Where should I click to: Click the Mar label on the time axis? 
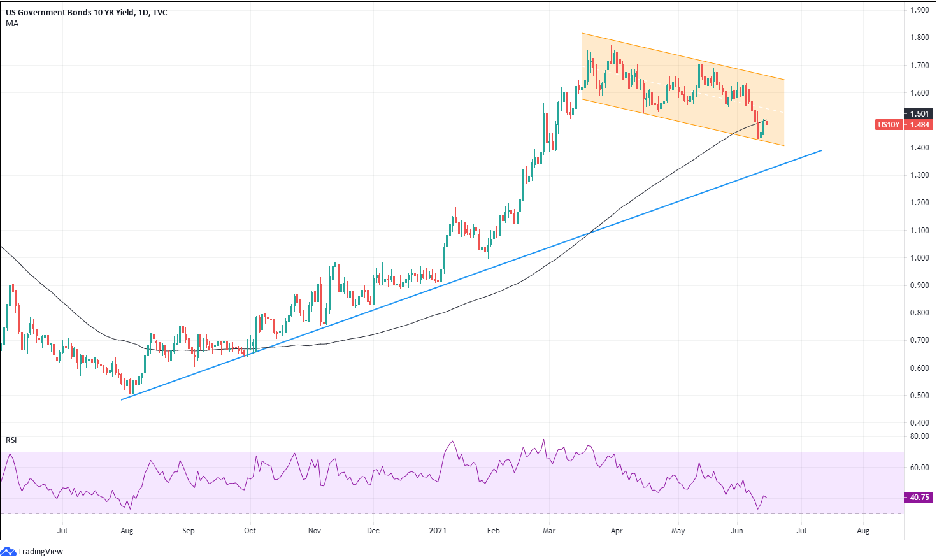tap(548, 530)
